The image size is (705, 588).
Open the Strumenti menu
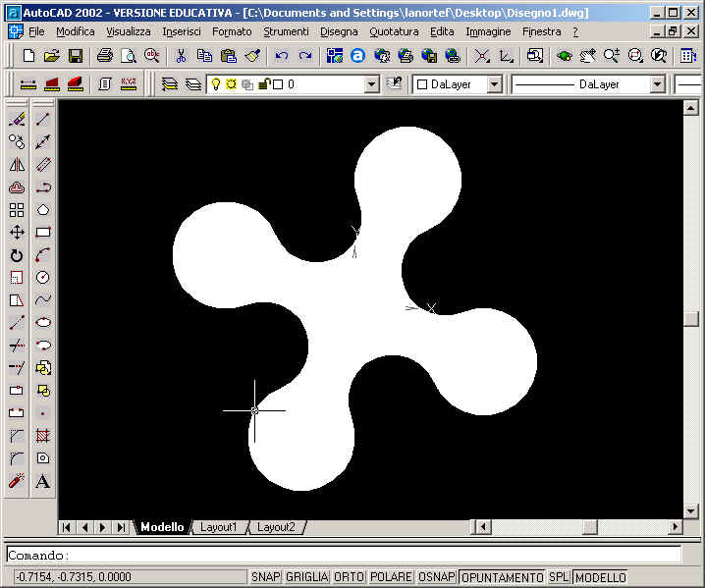tap(286, 31)
